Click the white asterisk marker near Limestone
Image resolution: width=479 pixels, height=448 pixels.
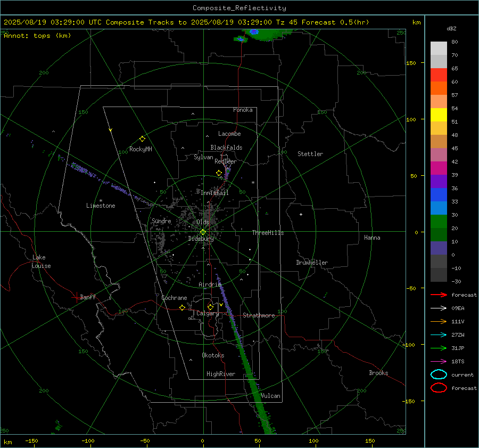click(x=101, y=201)
